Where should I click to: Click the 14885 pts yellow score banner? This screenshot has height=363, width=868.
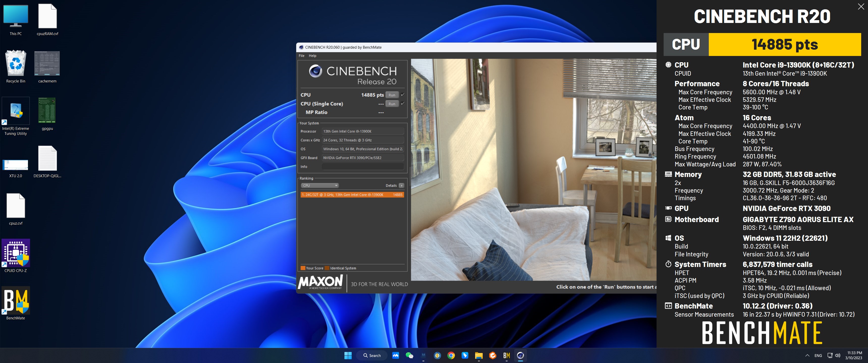click(784, 44)
